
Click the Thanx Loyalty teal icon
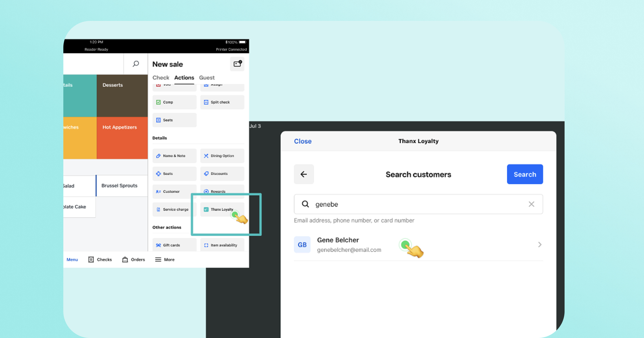click(206, 210)
